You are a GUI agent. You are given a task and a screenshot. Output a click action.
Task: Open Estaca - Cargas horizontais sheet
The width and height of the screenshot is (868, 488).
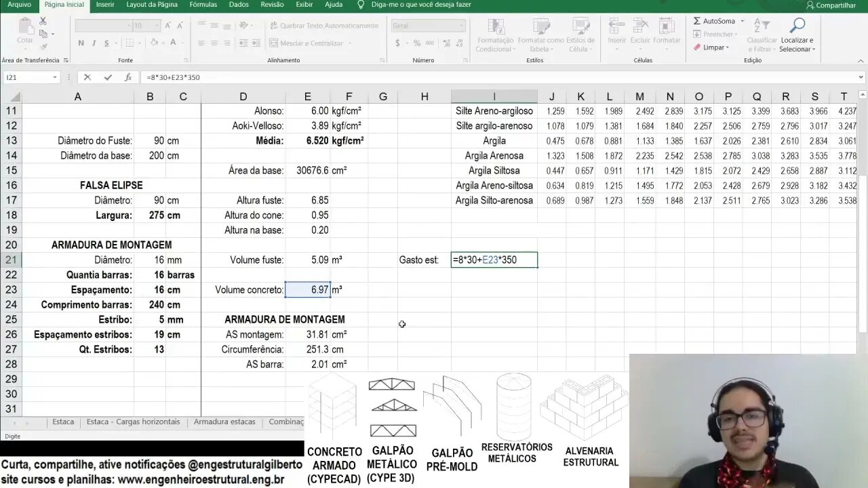coord(133,422)
